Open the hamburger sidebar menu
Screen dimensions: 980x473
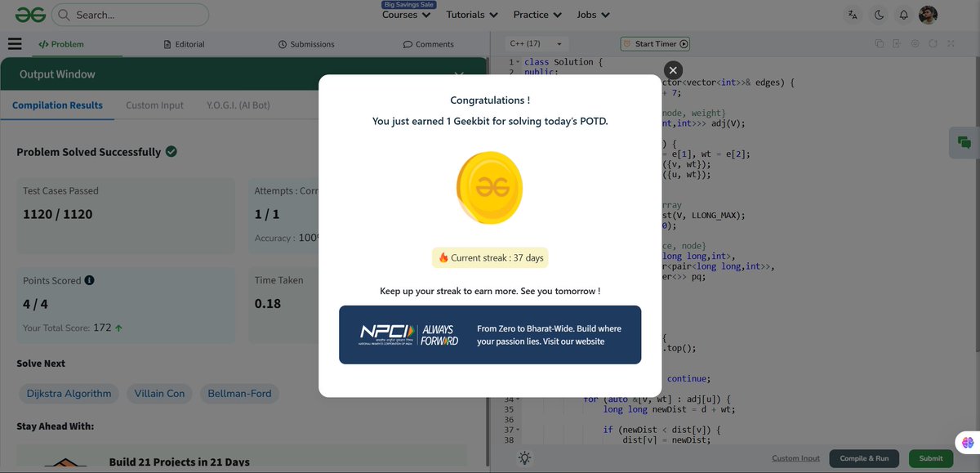click(x=15, y=44)
